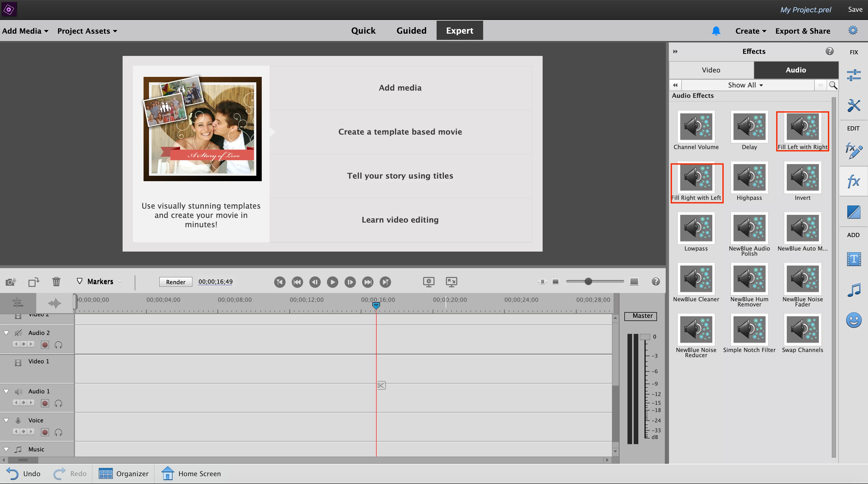The width and height of the screenshot is (868, 484).
Task: Click the Render button
Action: click(176, 282)
